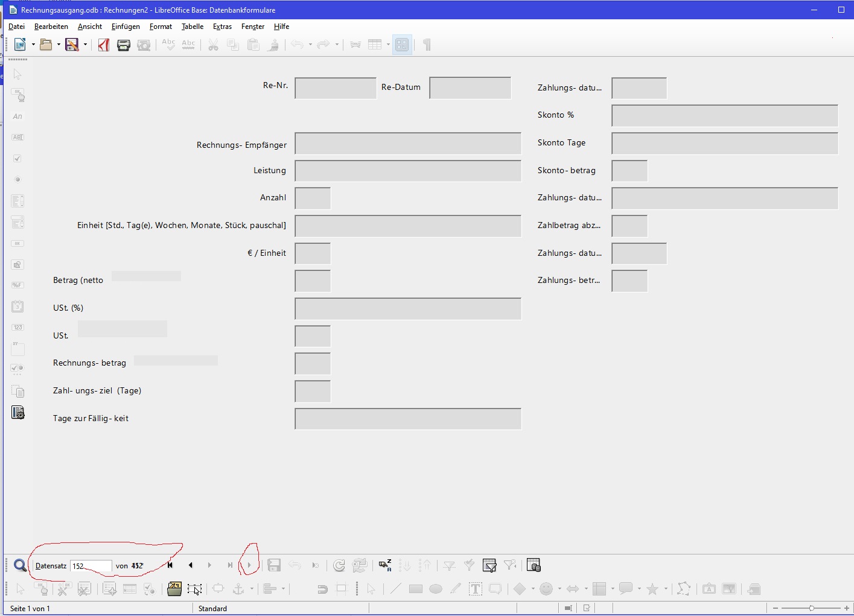Click the Re-Nr. input field
The height and width of the screenshot is (616, 854).
(x=336, y=88)
